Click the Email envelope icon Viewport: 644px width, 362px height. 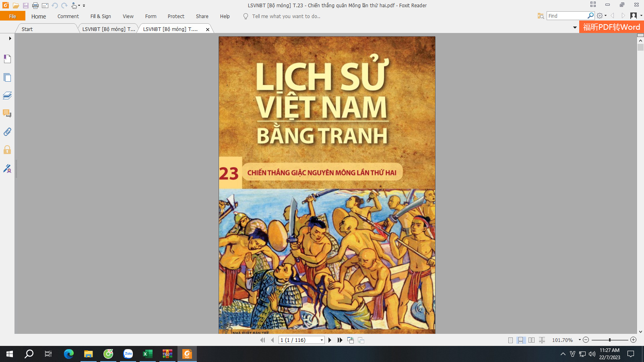45,6
